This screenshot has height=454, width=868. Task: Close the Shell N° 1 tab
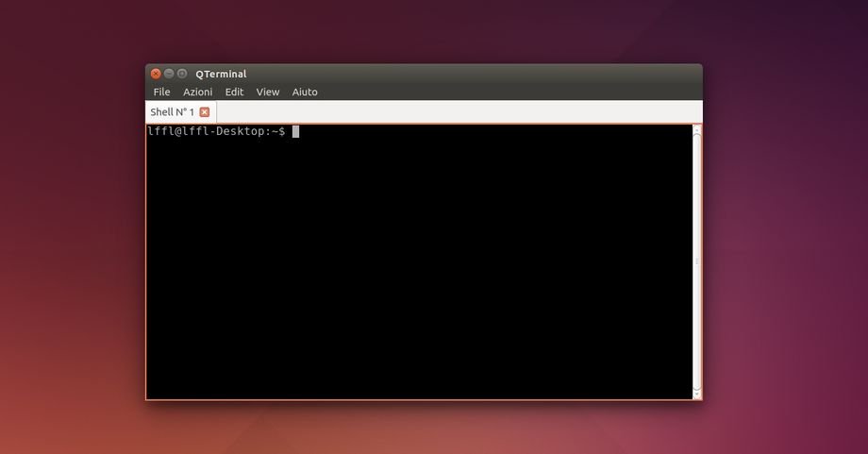point(205,111)
